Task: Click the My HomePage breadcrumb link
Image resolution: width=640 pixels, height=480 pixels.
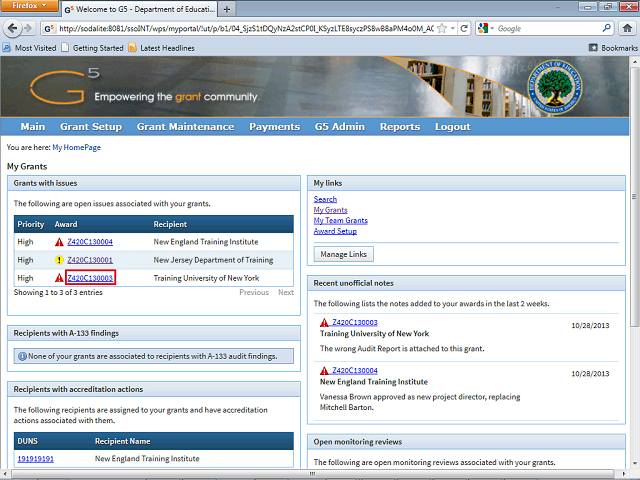Action: point(76,147)
